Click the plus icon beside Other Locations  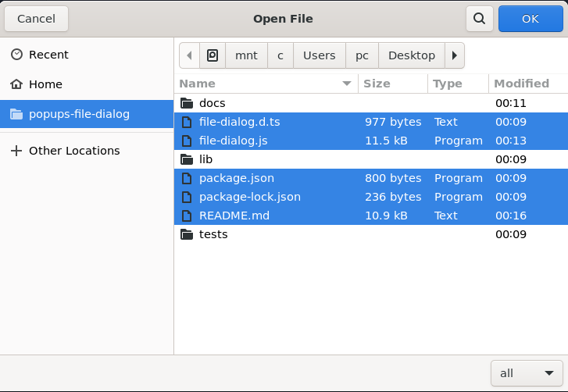pos(16,151)
